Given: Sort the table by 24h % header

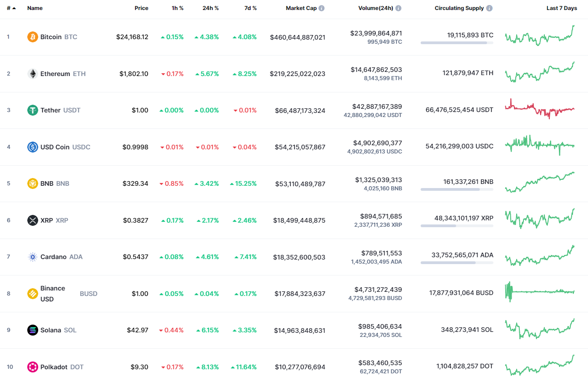Looking at the screenshot, I should [210, 8].
